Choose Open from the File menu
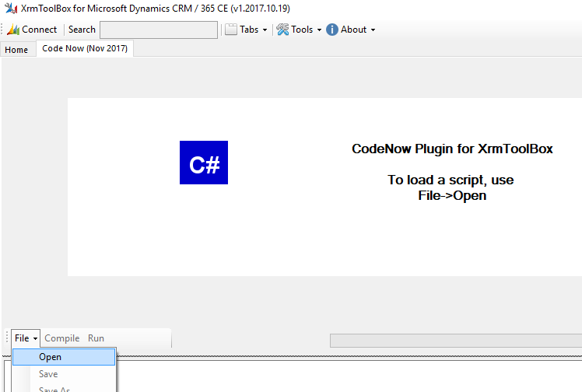The height and width of the screenshot is (392, 582). coord(51,357)
